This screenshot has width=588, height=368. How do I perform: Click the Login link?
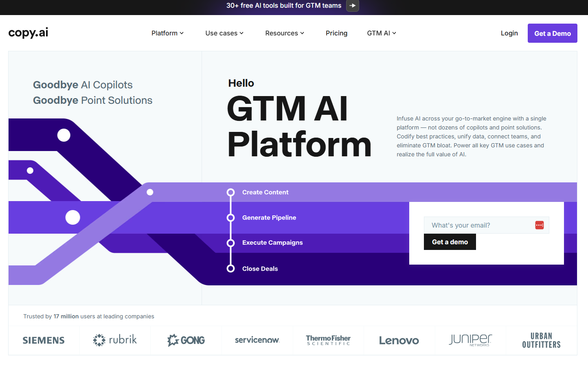[x=509, y=33]
